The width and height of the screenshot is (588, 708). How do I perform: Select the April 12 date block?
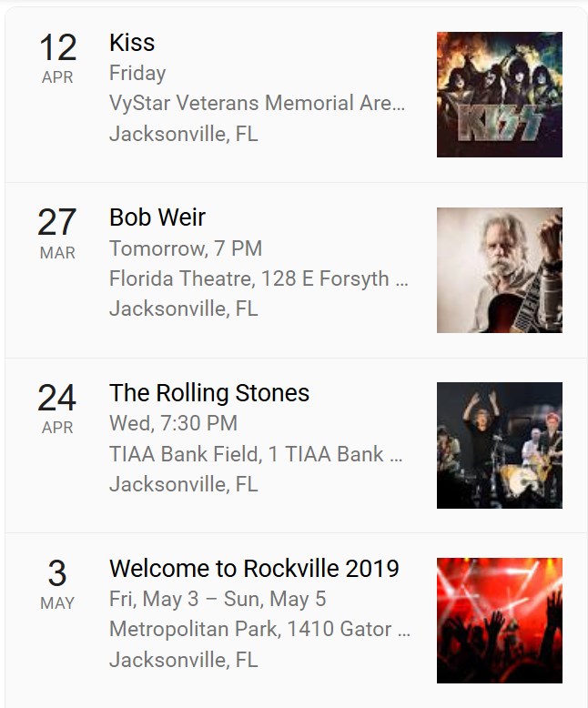click(57, 58)
